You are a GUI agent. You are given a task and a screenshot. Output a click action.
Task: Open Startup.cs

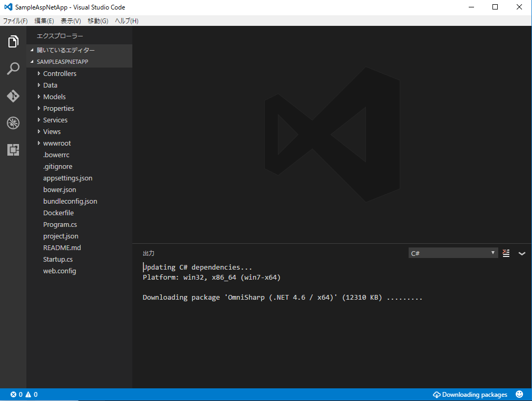58,260
